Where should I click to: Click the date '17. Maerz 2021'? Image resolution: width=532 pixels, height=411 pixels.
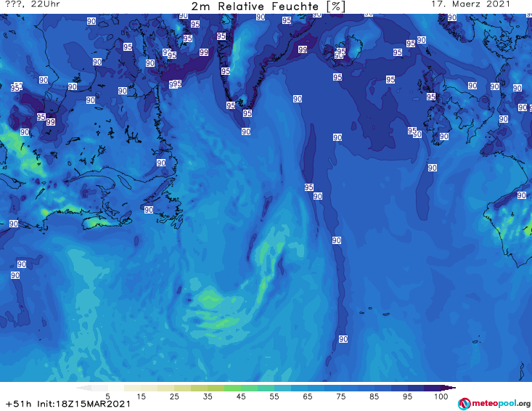(470, 4)
